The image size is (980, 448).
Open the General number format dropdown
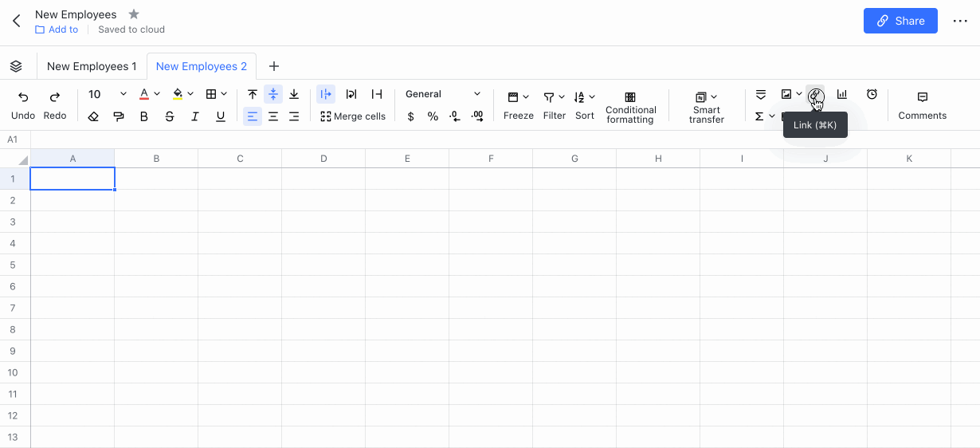443,94
